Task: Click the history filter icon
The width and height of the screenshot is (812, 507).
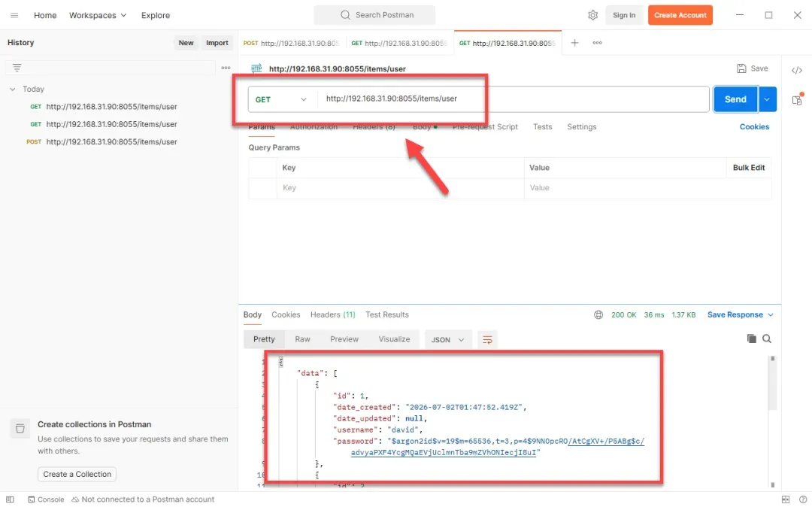Action: click(17, 67)
